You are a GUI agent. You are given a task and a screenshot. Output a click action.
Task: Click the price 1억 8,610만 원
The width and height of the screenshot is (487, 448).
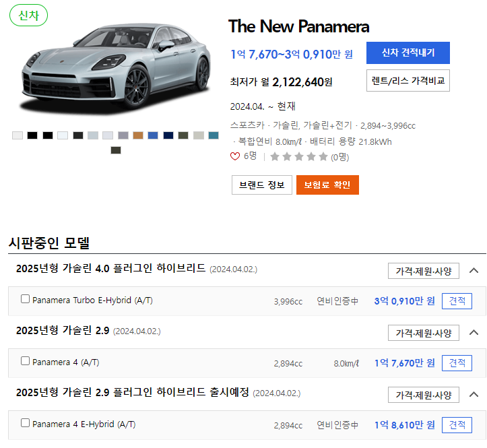pyautogui.click(x=404, y=425)
